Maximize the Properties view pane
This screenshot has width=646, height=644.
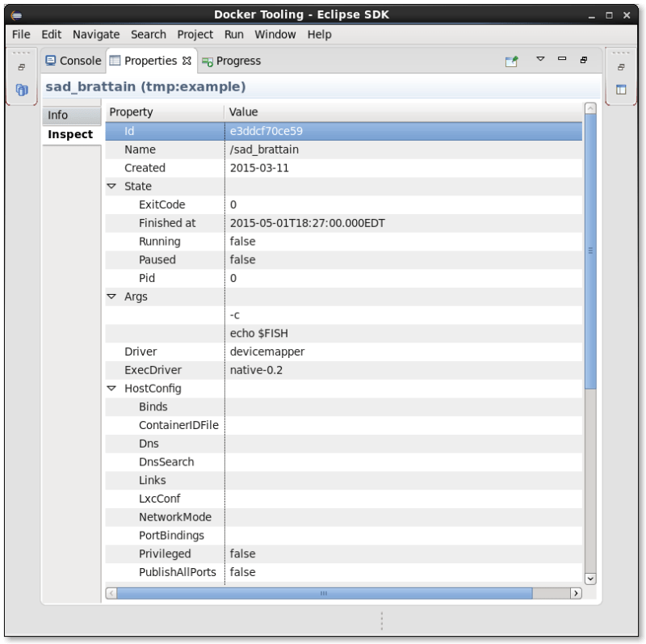point(582,59)
